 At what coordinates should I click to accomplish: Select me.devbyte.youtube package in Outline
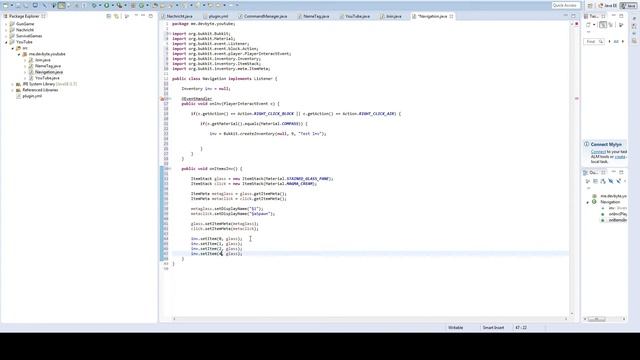613,196
